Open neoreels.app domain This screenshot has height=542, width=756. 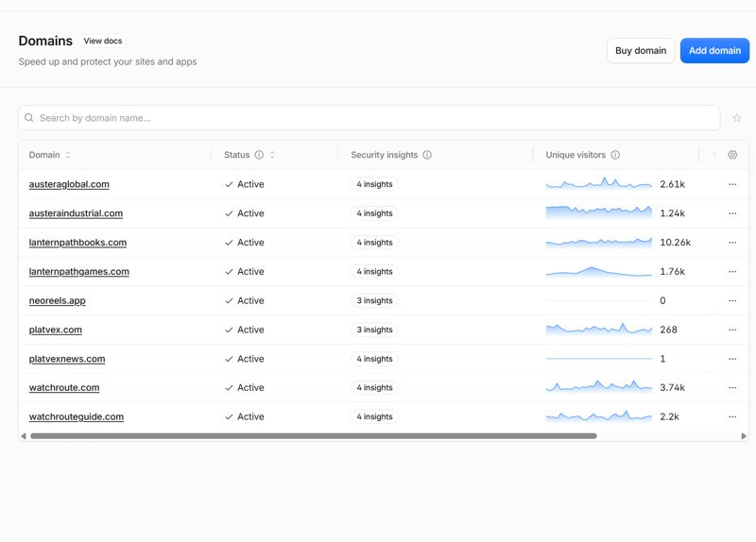[x=57, y=300]
